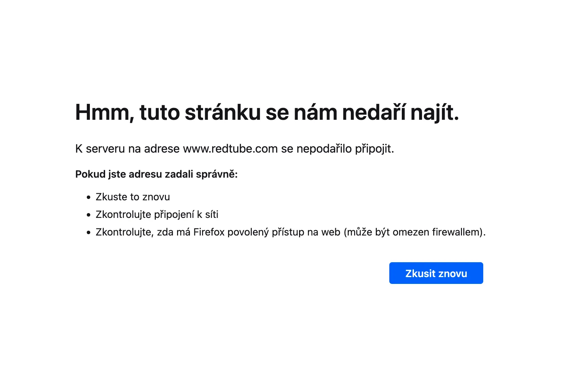Screen dimensions: 588x381
Task: Select the "Zkuste to znovu" list item
Action: 132,197
